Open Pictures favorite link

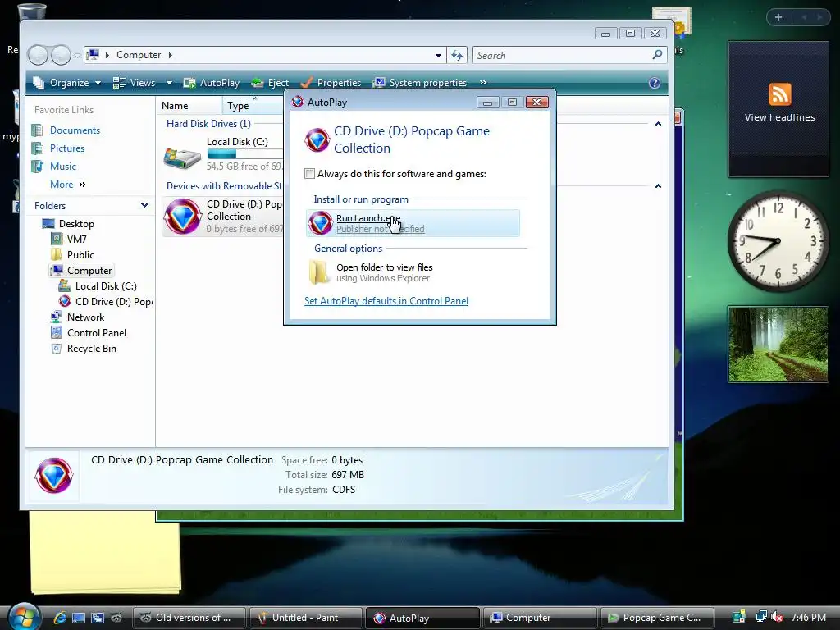[67, 148]
